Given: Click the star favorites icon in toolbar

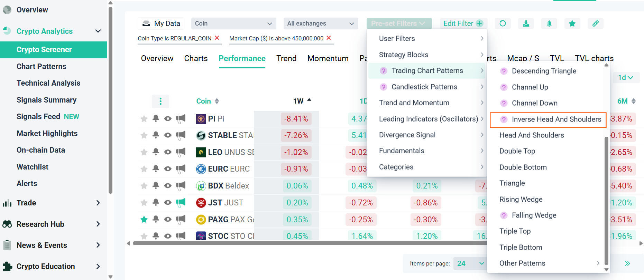Looking at the screenshot, I should point(572,23).
